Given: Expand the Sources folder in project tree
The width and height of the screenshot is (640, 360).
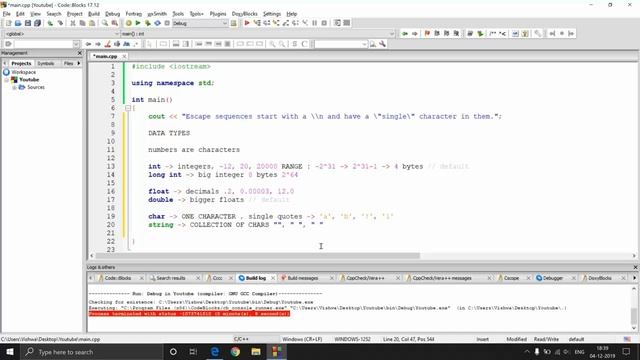Looking at the screenshot, I should click(14, 87).
